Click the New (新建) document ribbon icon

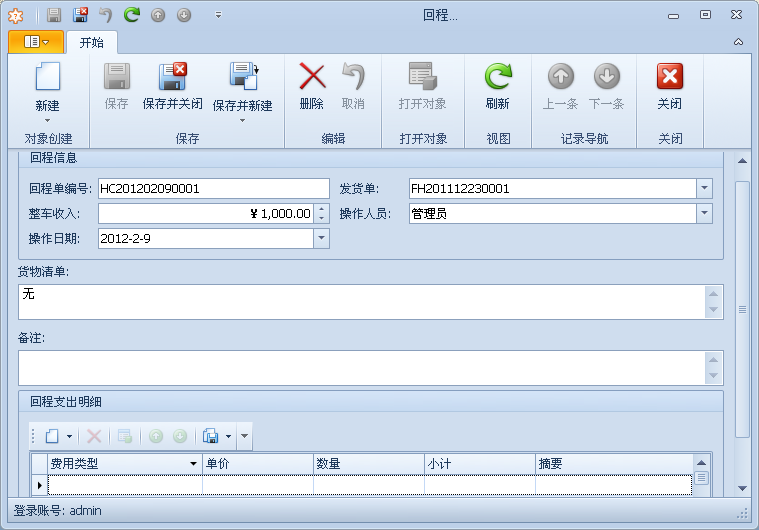point(47,76)
